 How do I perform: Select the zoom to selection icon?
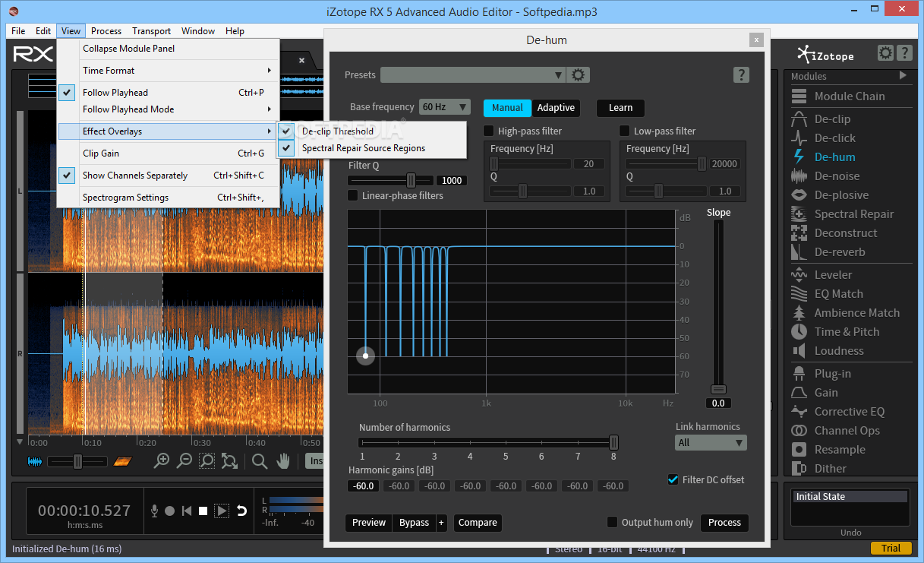207,460
